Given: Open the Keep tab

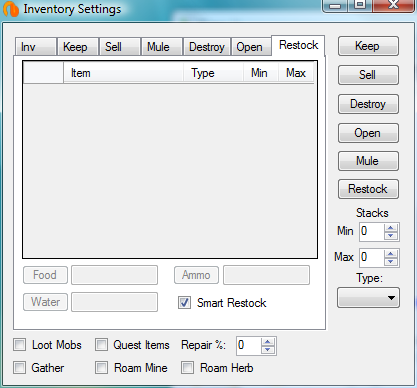Looking at the screenshot, I should (78, 47).
